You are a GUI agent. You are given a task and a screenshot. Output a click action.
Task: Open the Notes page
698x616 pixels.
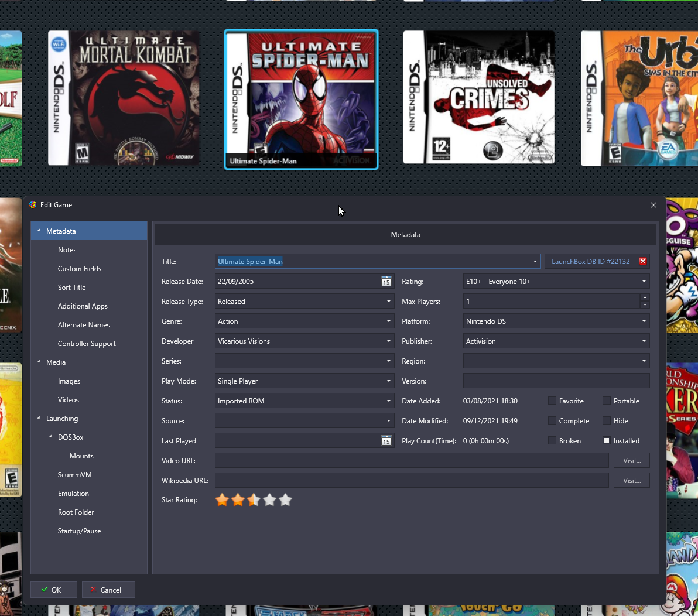coord(67,250)
